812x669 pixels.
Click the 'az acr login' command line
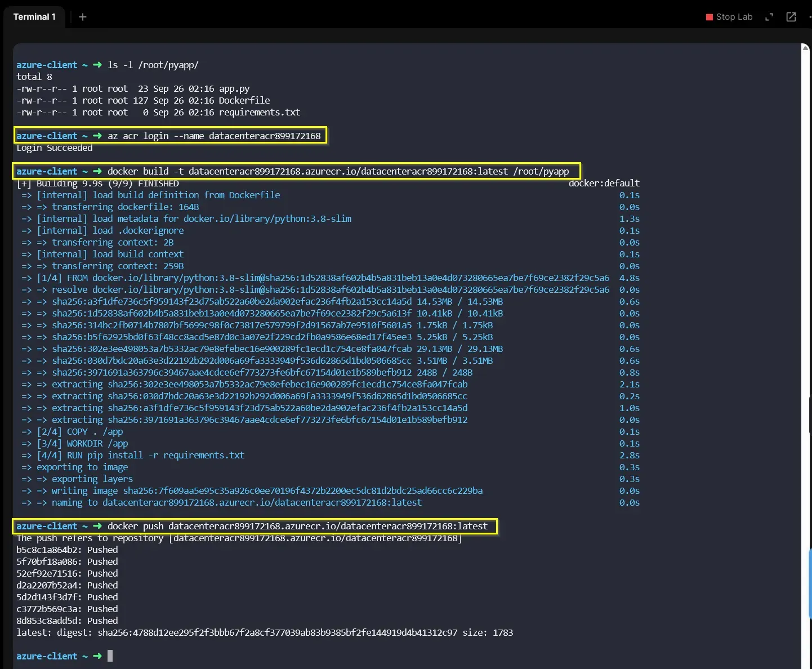[x=169, y=136]
